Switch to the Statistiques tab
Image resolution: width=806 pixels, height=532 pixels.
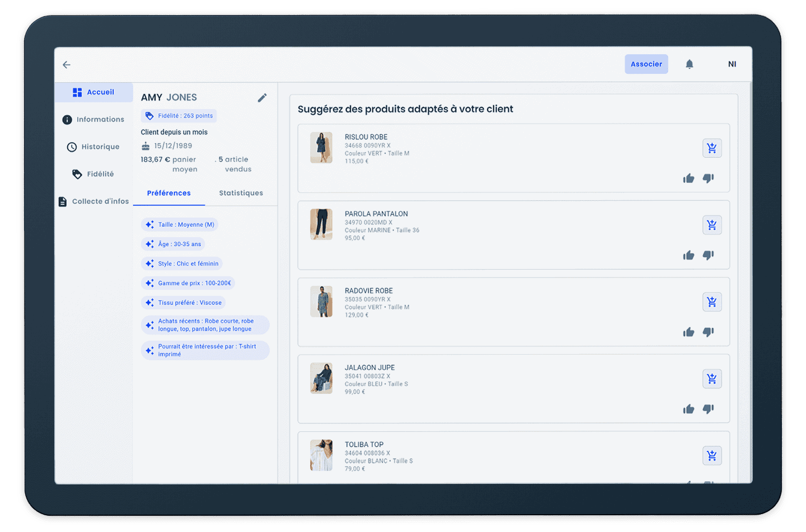point(241,193)
